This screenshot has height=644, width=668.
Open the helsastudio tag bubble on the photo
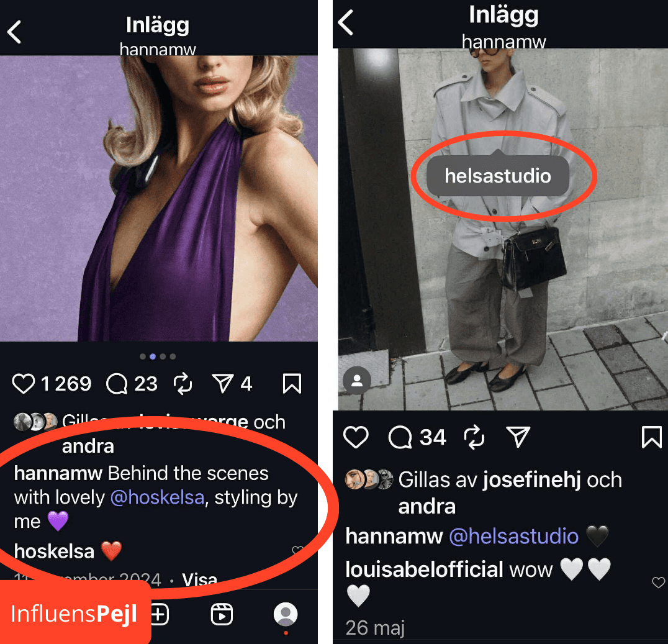pyautogui.click(x=498, y=175)
